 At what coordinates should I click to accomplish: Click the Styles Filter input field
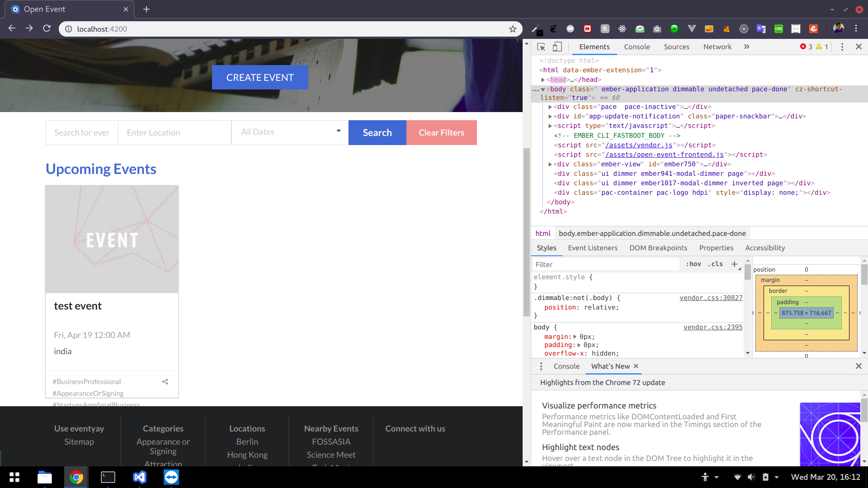(x=606, y=264)
